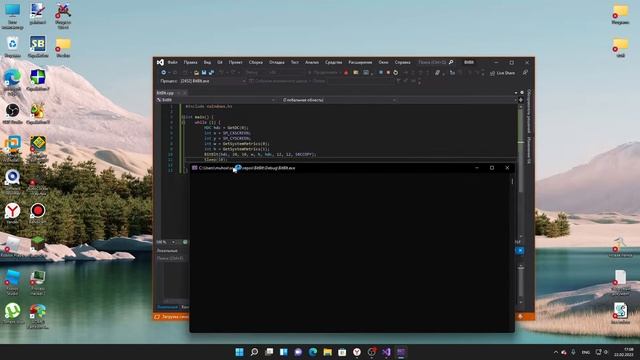
Task: Open the global scope dropdown (Глобальная область)
Action: pos(339,100)
